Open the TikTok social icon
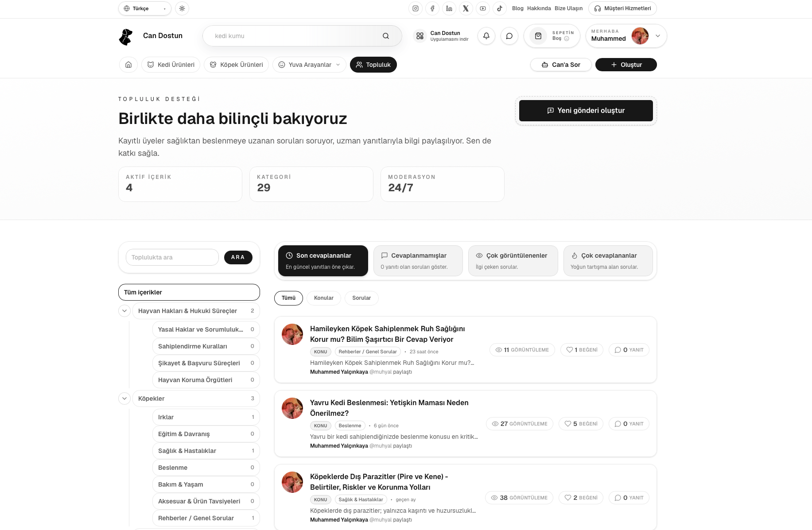The width and height of the screenshot is (812, 530). pos(499,8)
